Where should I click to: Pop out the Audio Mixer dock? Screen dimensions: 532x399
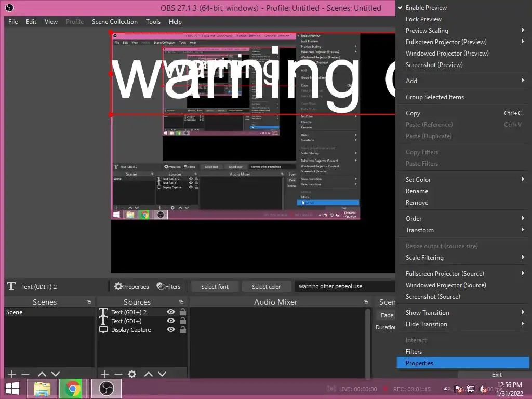click(365, 302)
